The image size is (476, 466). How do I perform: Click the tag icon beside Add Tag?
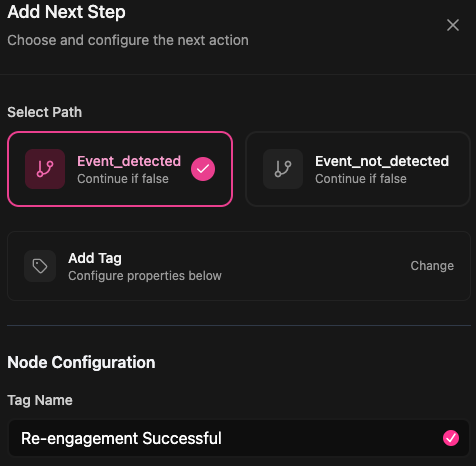(40, 266)
